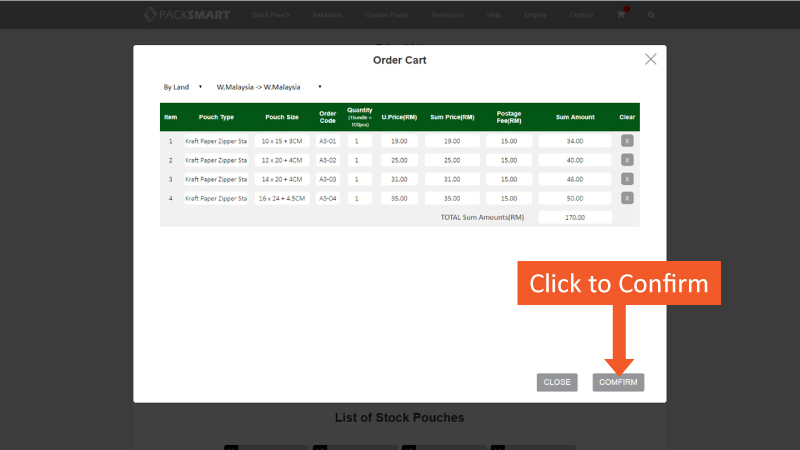This screenshot has width=800, height=450.
Task: Go to the Resources menu item
Action: coord(447,15)
